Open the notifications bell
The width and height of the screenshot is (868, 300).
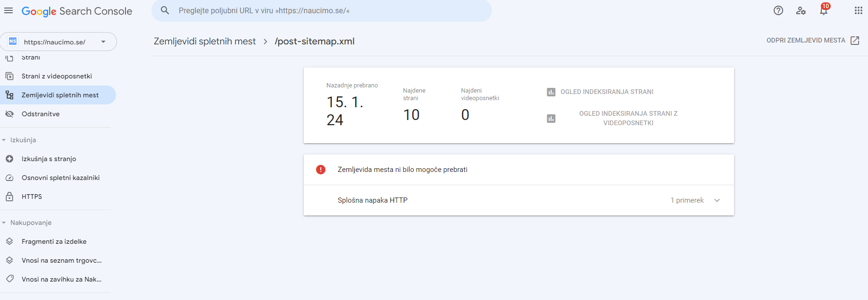tap(824, 10)
